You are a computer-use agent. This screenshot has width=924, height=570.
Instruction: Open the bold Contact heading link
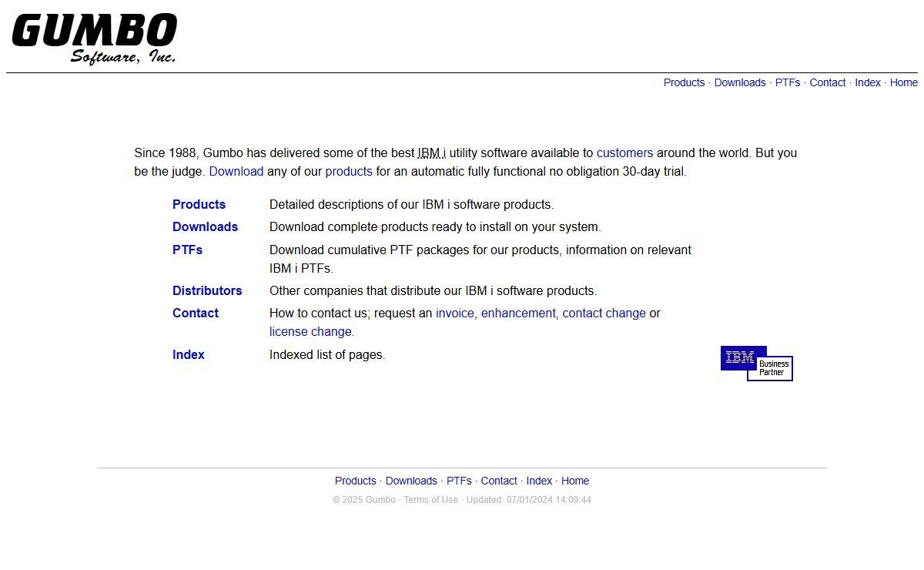pos(196,313)
